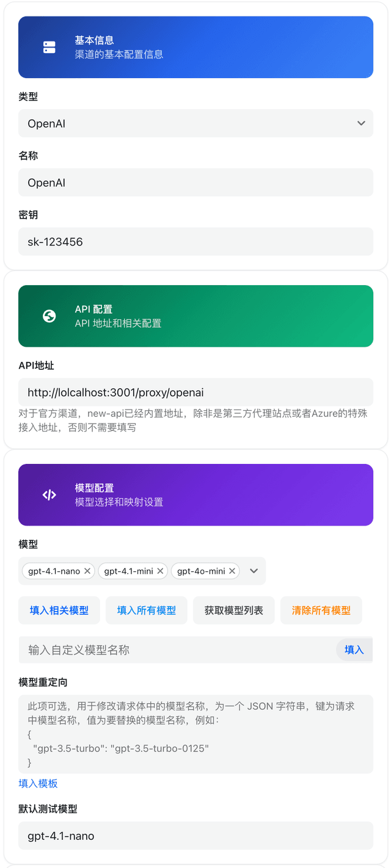Click the 填入模板 link
Screen dimensions: 391x868
pyautogui.click(x=38, y=783)
